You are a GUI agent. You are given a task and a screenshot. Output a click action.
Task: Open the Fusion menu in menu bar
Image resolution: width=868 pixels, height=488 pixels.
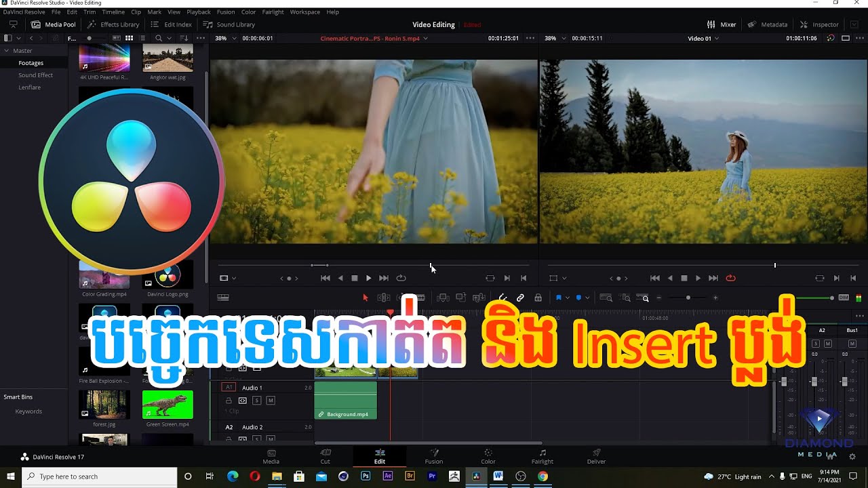pos(226,12)
